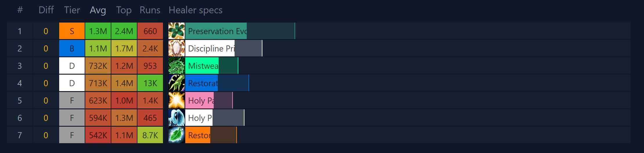Sort table by Top column
The image size is (644, 153).
(x=124, y=10)
